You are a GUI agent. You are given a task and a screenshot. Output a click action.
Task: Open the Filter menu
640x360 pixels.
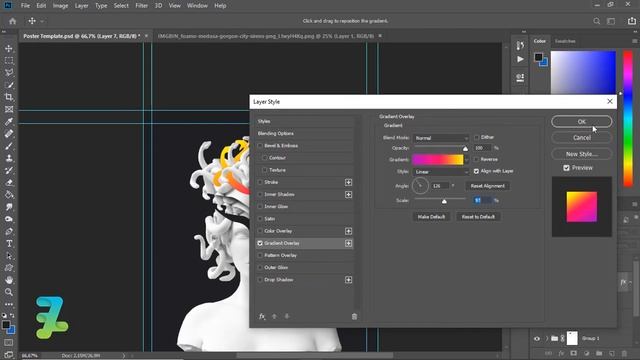141,6
